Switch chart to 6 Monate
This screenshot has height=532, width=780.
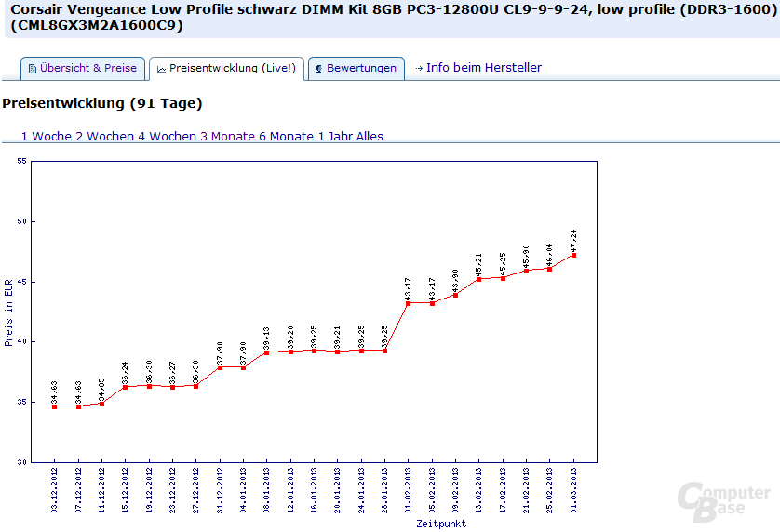[x=286, y=136]
